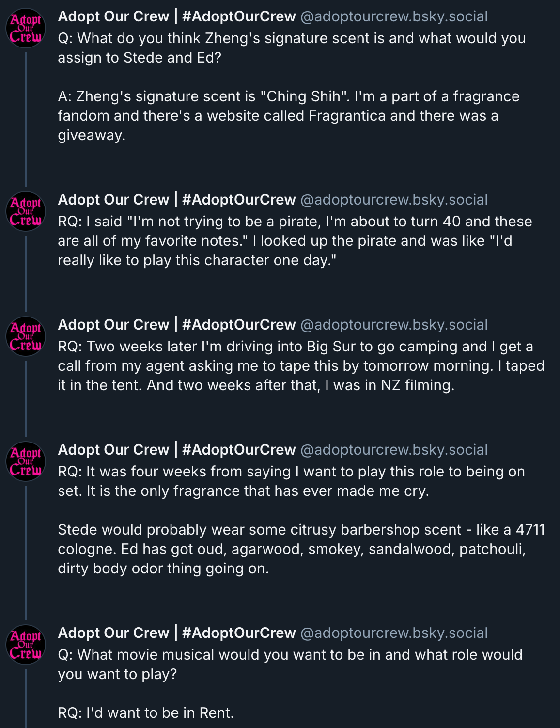Open the post about taping in the tent
The image size is (560, 728).
pos(300,366)
